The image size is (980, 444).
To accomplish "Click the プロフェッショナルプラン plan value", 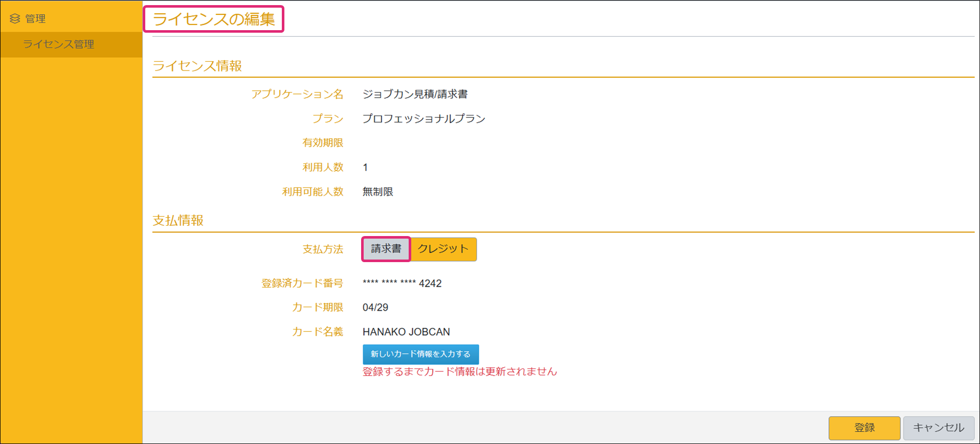I will click(424, 119).
